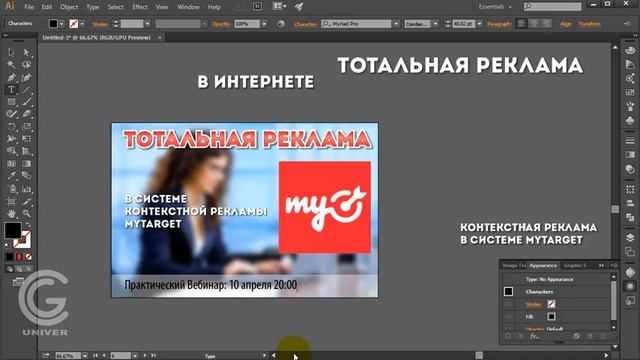This screenshot has width=640, height=360.
Task: Click the search field in the menu bar
Action: click(553, 7)
